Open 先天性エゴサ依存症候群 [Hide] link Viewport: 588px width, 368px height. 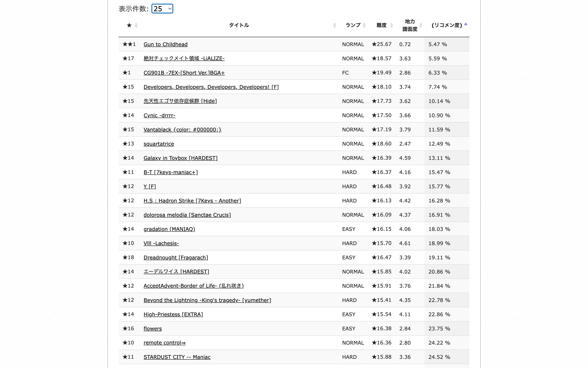tap(180, 101)
